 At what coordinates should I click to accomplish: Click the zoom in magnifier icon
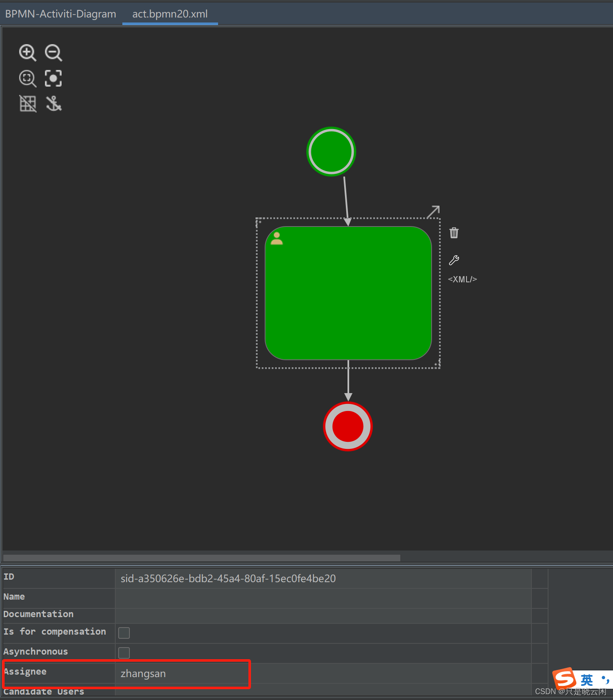tap(27, 53)
